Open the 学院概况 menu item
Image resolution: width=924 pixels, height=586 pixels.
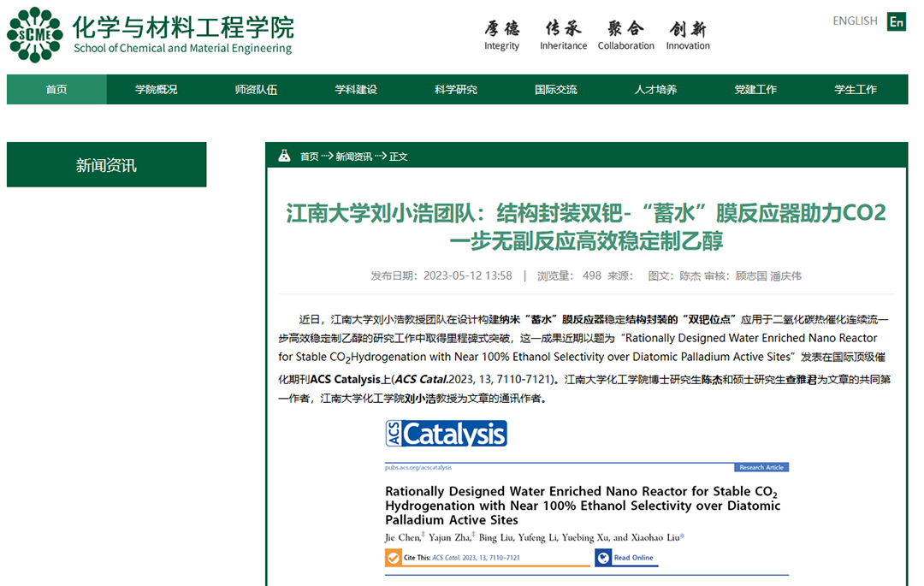[x=157, y=90]
